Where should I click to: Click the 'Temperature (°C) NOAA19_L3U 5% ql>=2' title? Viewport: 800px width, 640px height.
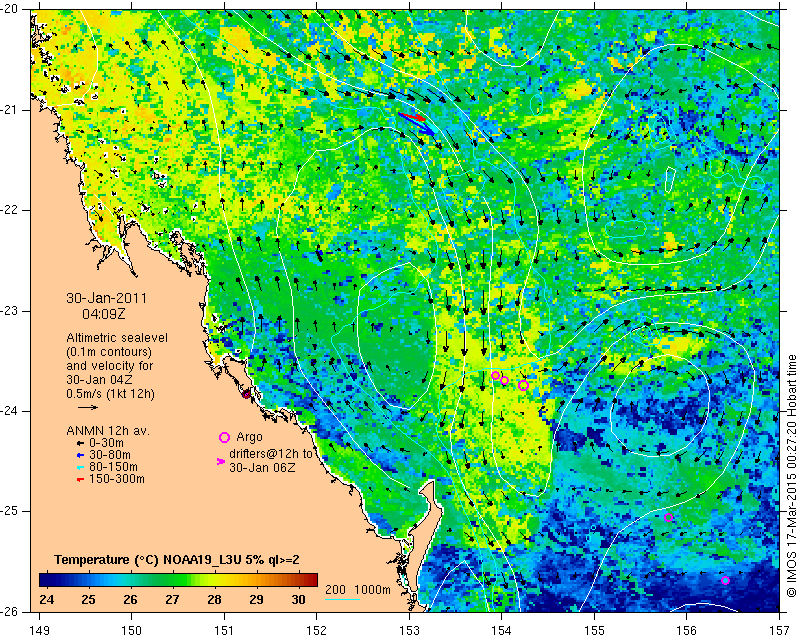tap(177, 560)
